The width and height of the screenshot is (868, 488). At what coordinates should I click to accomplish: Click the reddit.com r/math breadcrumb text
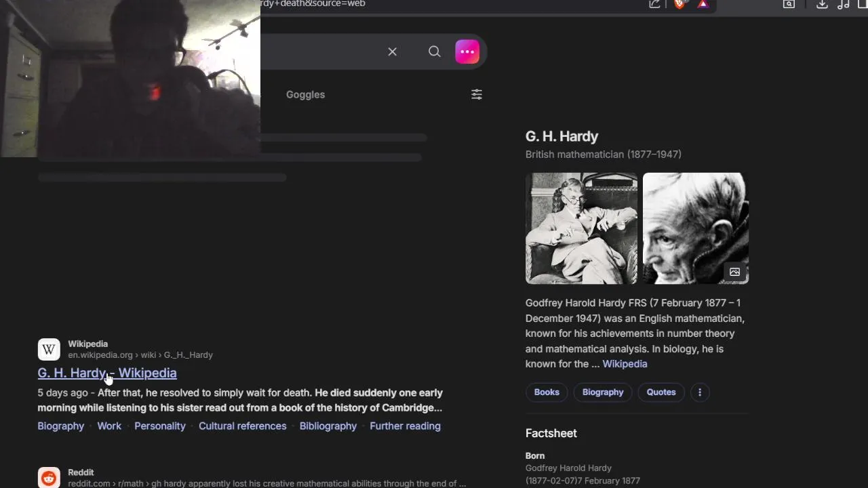tap(267, 483)
